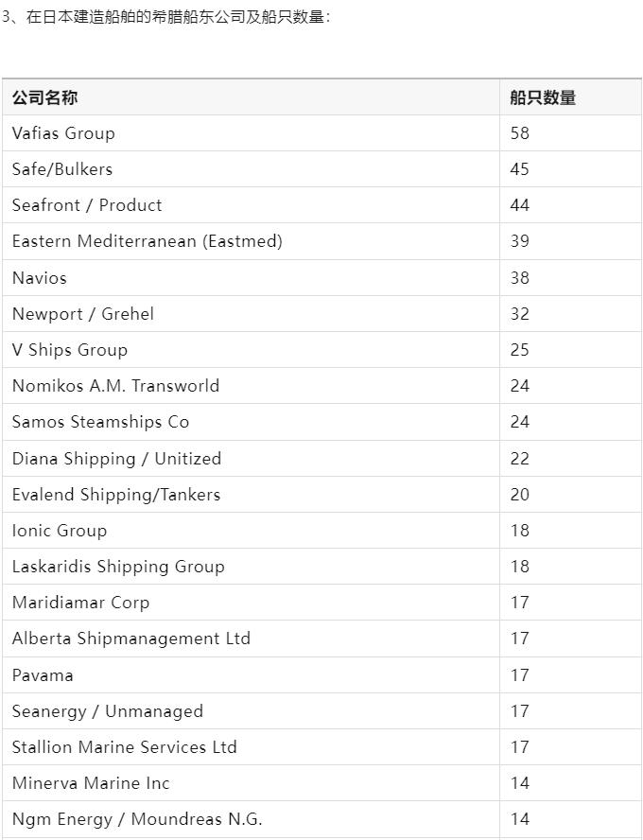Image resolution: width=643 pixels, height=840 pixels.
Task: Click the ship count 58 cell
Action: point(570,133)
